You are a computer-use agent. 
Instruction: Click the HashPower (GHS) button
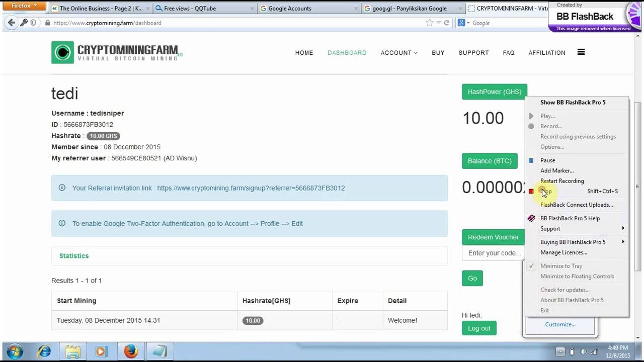click(494, 92)
